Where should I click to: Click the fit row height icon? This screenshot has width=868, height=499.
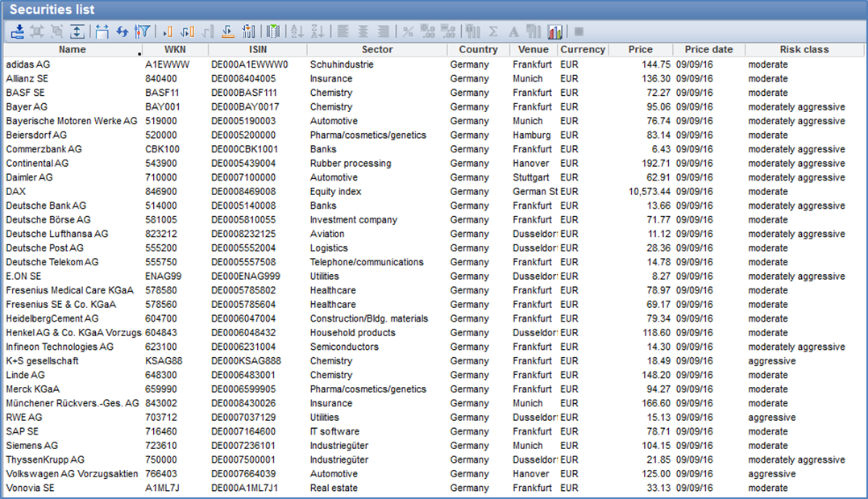(x=77, y=31)
